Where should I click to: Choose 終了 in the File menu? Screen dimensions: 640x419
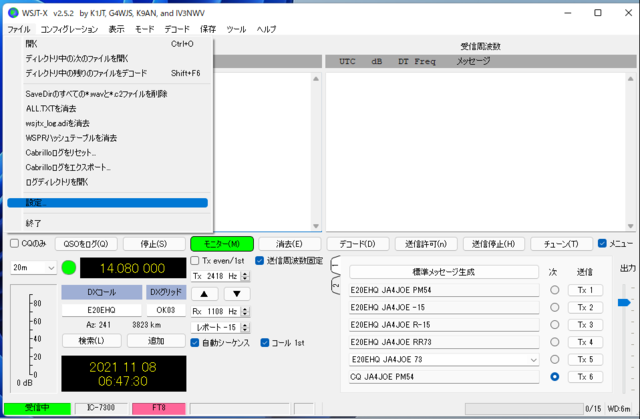[107, 223]
